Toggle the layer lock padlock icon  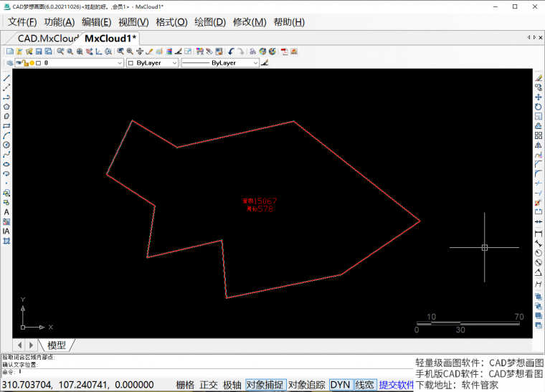coord(25,63)
